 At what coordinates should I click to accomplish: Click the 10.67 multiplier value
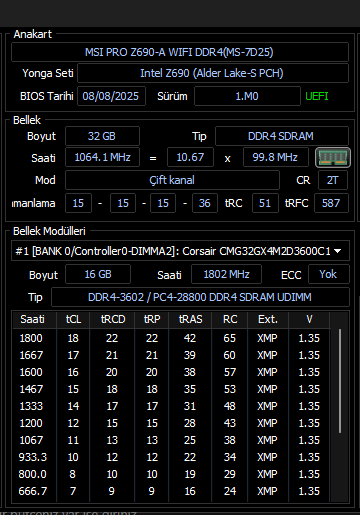pos(190,157)
